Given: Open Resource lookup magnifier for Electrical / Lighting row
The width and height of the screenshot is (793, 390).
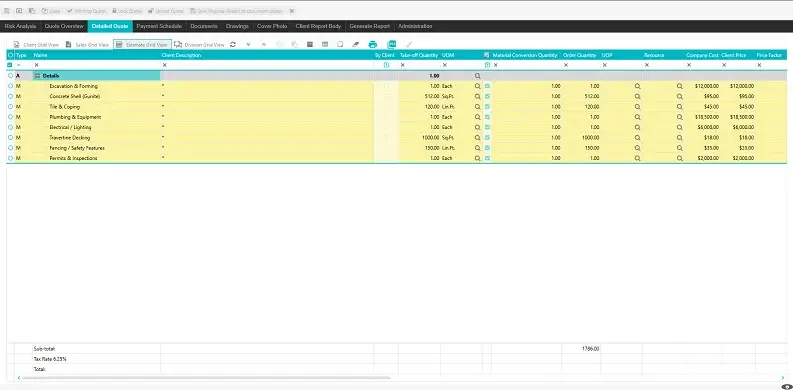Looking at the screenshot, I should pos(680,127).
